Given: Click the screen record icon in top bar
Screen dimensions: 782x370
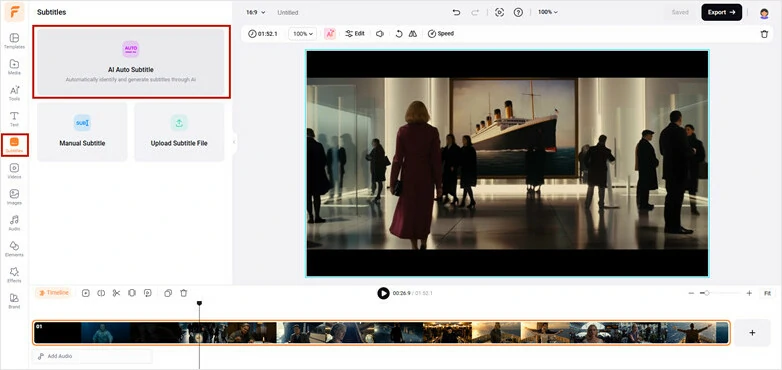Looking at the screenshot, I should click(x=499, y=12).
